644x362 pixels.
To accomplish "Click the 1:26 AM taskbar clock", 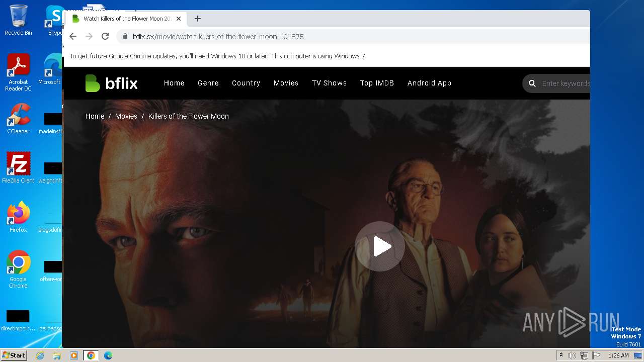I will [618, 355].
